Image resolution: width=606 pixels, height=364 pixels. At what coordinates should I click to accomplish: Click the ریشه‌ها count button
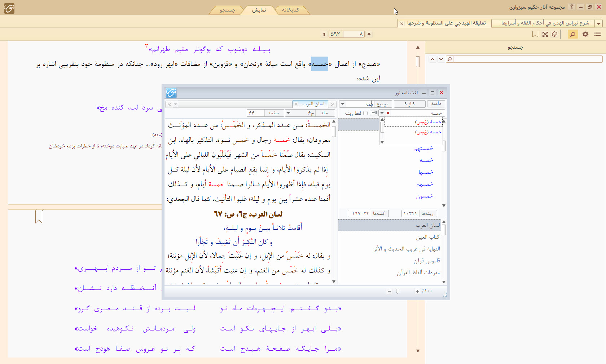(x=419, y=213)
